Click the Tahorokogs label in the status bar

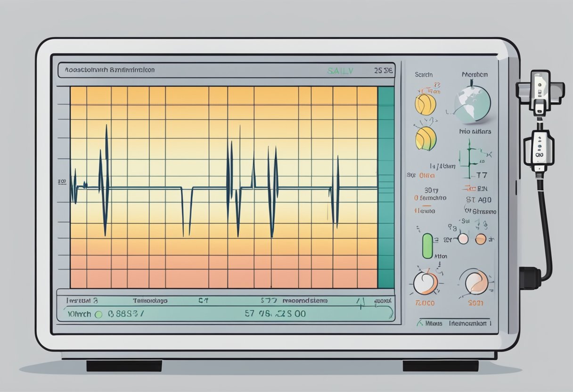(x=150, y=300)
